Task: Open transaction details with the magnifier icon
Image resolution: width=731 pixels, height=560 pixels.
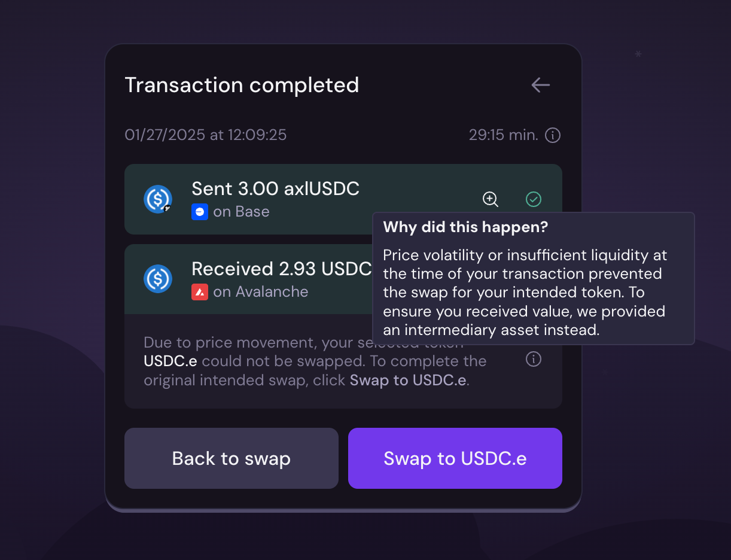Action: coord(491,199)
